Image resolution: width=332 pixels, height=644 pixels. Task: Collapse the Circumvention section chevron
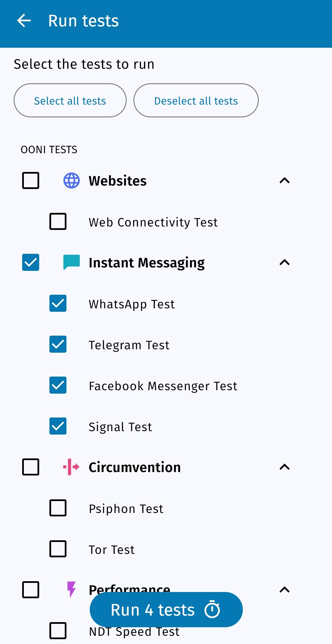pos(285,467)
